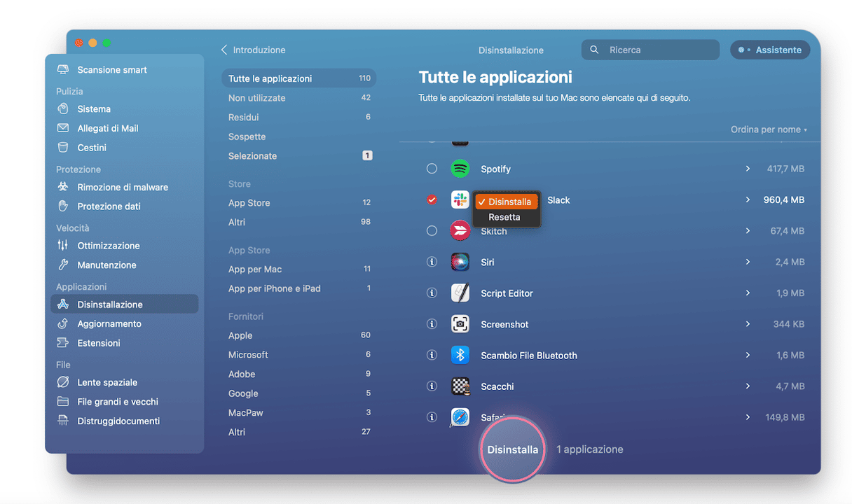852x504 pixels.
Task: Click the Script Editor app icon
Action: 460,293
